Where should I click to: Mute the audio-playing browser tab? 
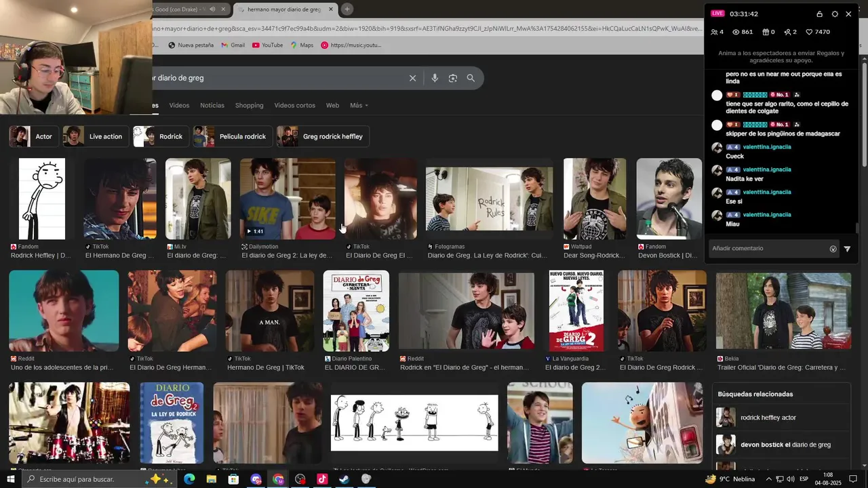coord(212,9)
